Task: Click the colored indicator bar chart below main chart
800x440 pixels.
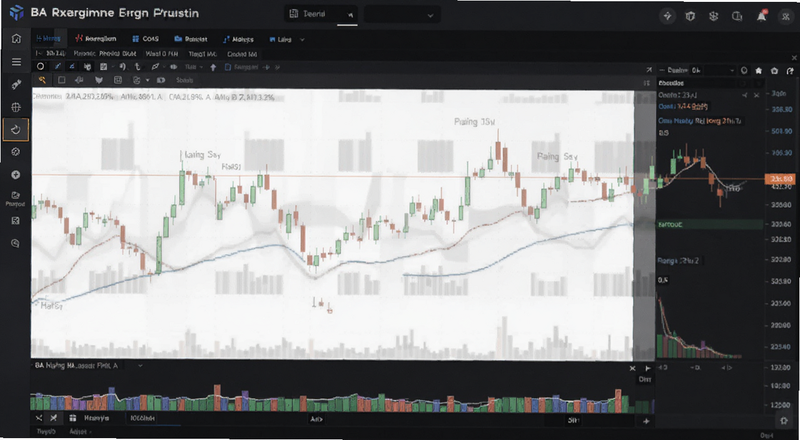Action: 342,398
